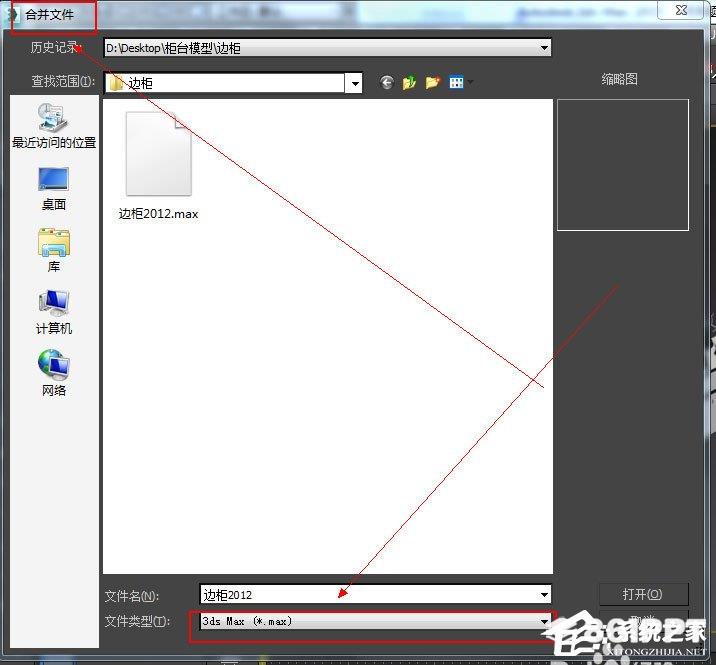Go back to last visited folder
716x665 pixels.
coord(386,83)
